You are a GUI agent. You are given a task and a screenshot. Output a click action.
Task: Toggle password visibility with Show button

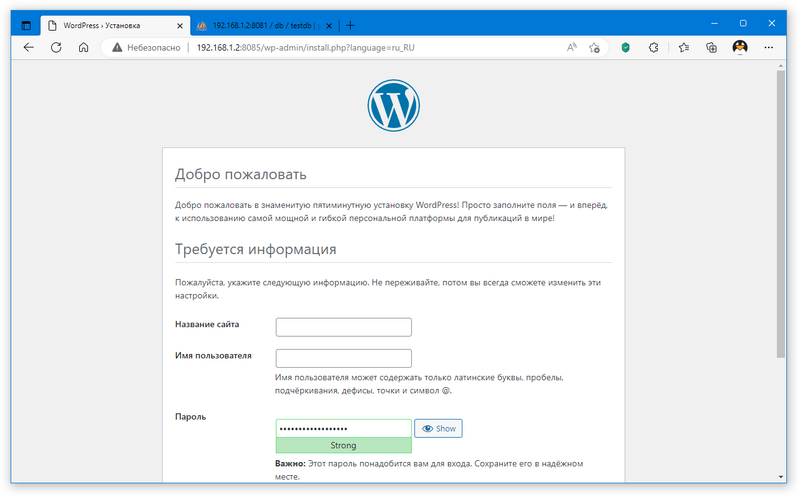[x=438, y=428]
